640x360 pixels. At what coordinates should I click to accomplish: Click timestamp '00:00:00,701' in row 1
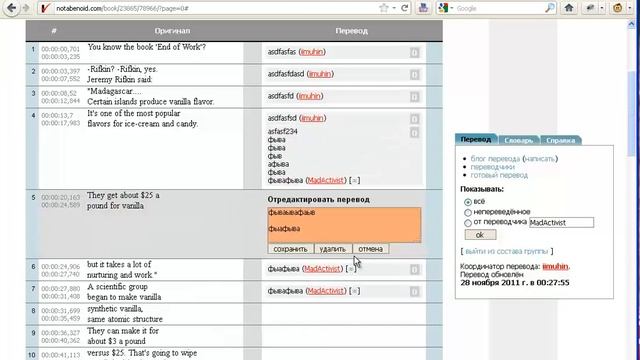tap(60, 49)
